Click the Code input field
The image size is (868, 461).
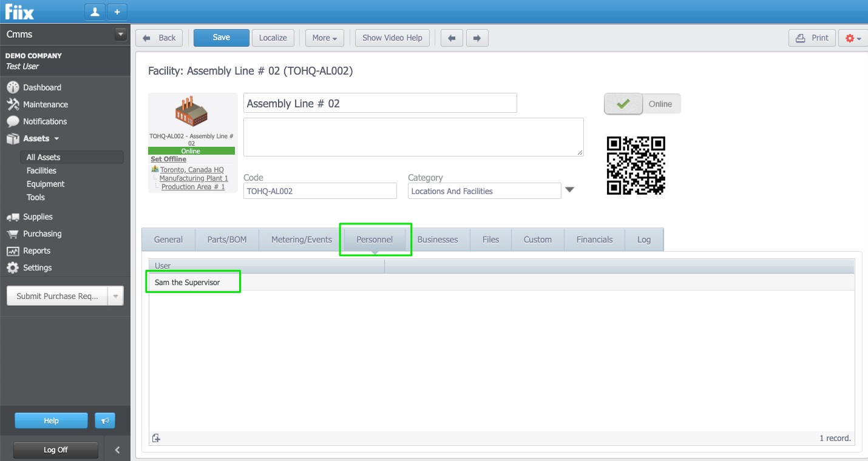point(320,191)
